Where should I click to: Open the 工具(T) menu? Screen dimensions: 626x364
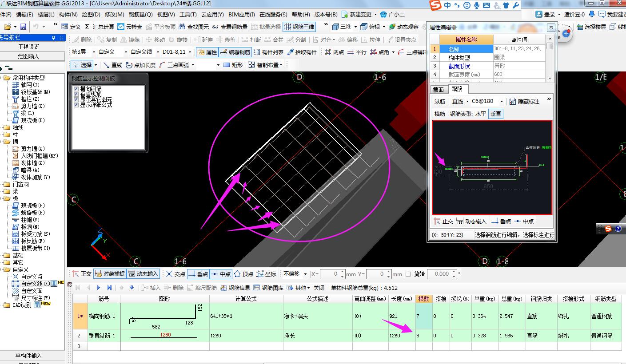(188, 15)
